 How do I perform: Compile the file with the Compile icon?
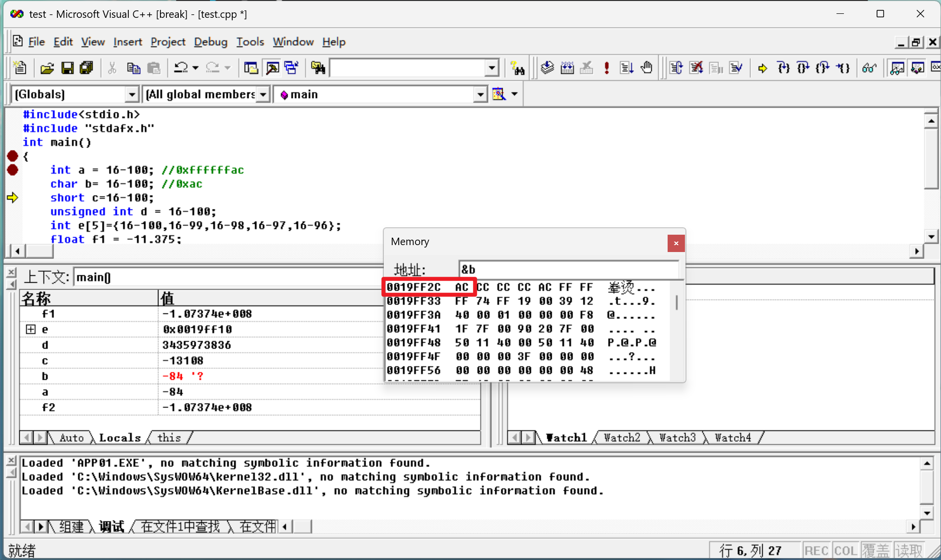point(547,68)
